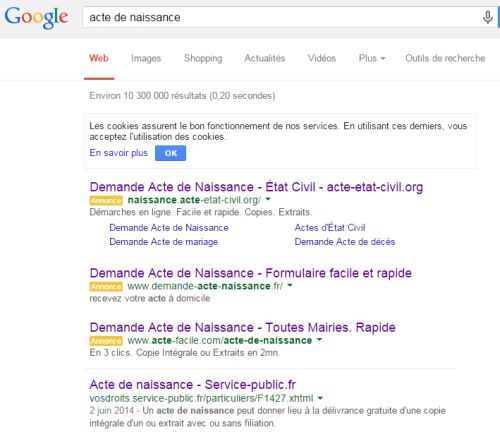Open 'Demande Acte de décès' sitelink
Viewport: 500px width, 432px height.
pyautogui.click(x=345, y=242)
